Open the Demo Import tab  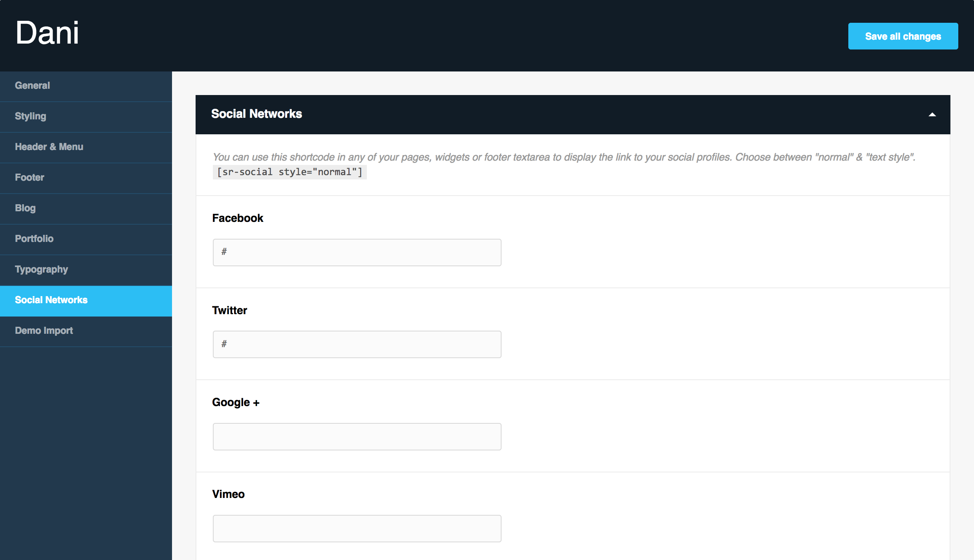(86, 331)
